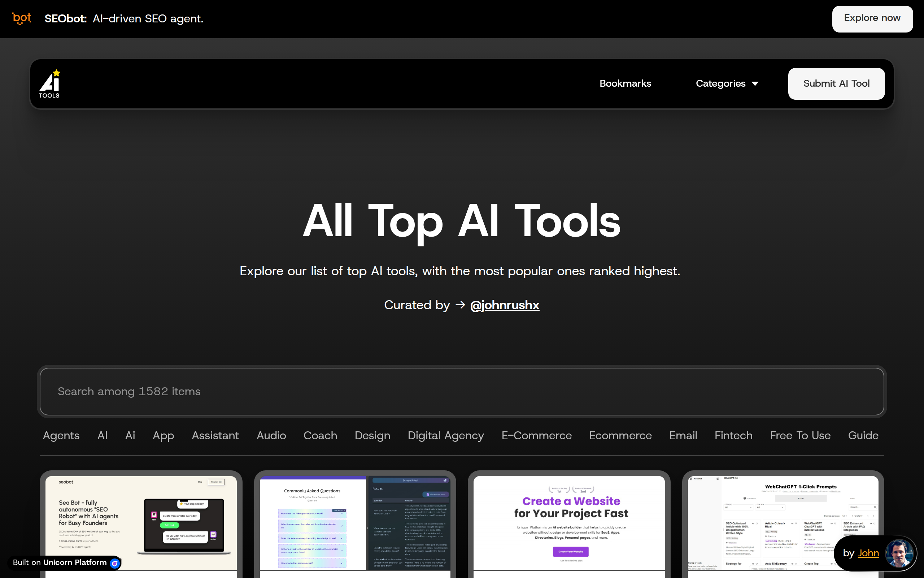924x578 pixels.
Task: Open the Bookmarks page
Action: pos(625,83)
